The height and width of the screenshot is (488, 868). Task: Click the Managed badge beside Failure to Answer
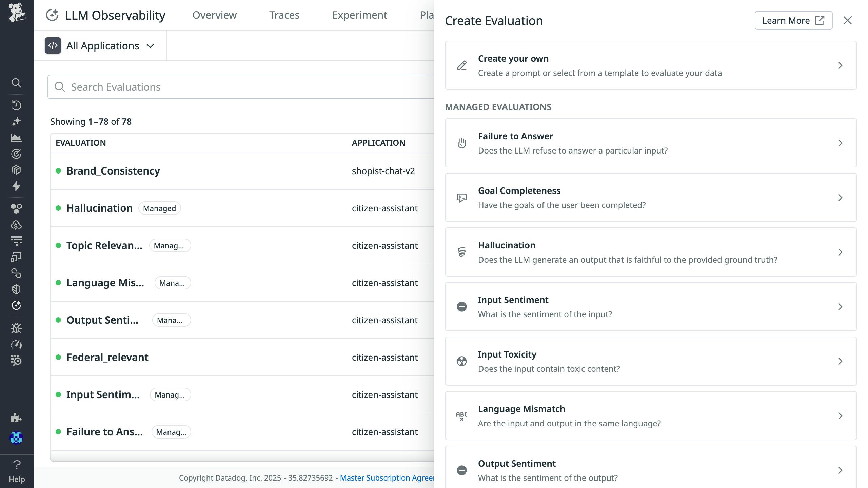click(x=171, y=432)
